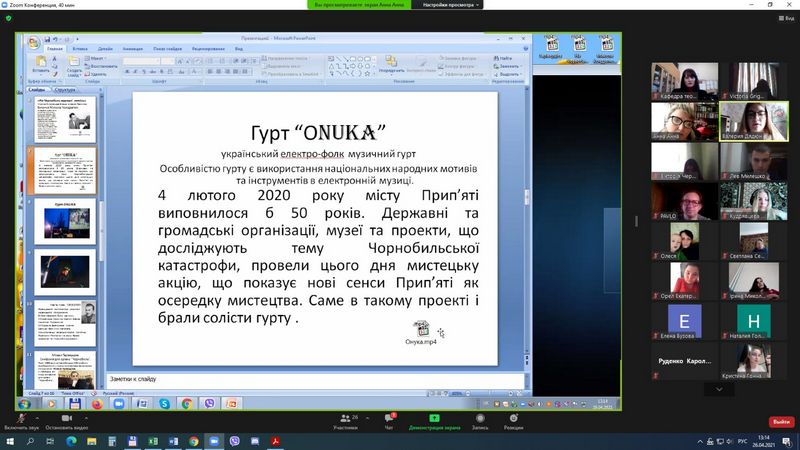Select slide thumbnail showing blue stage photo
This screenshot has width=800, height=450.
(65, 221)
